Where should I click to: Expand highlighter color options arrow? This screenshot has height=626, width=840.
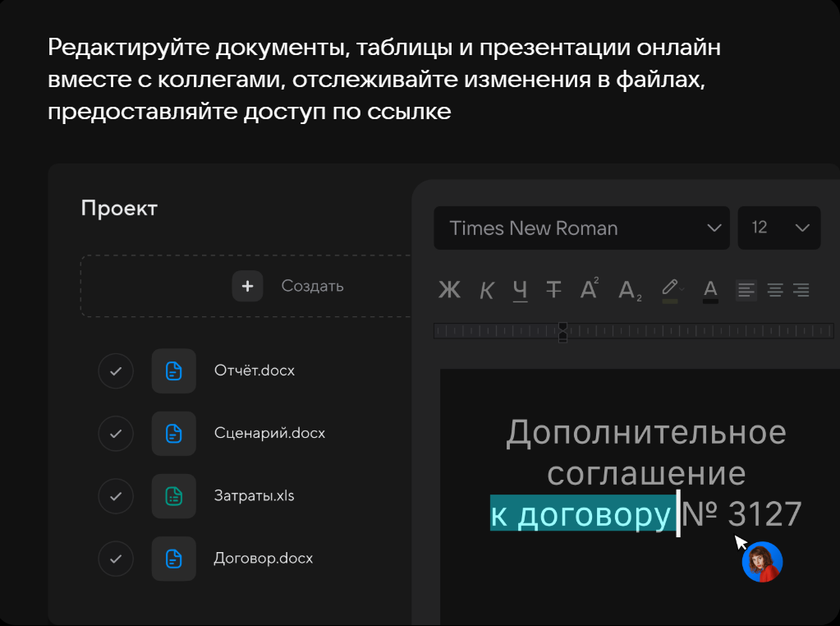682,289
